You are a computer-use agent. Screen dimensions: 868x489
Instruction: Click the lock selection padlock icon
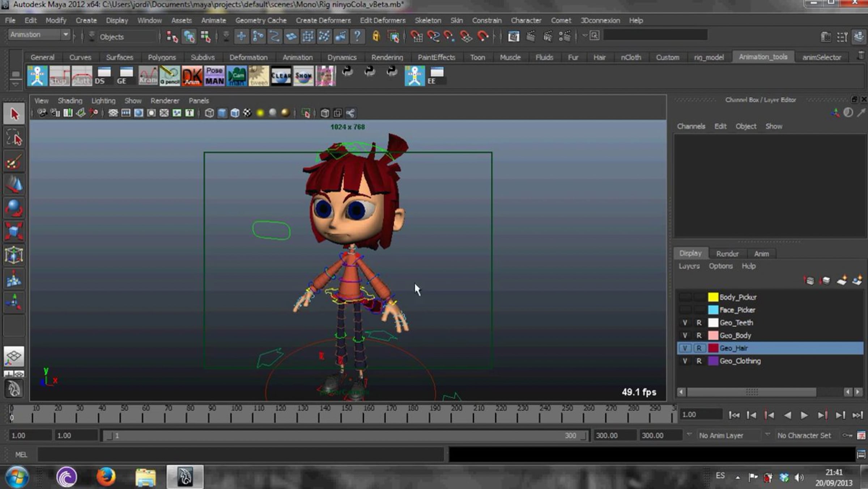(x=376, y=36)
